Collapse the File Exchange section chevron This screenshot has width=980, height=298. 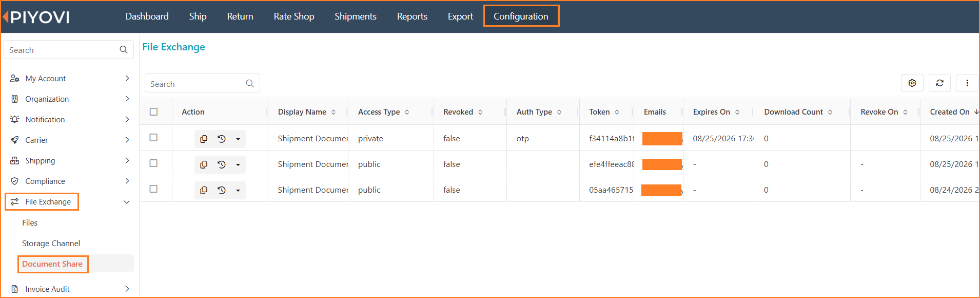click(127, 202)
